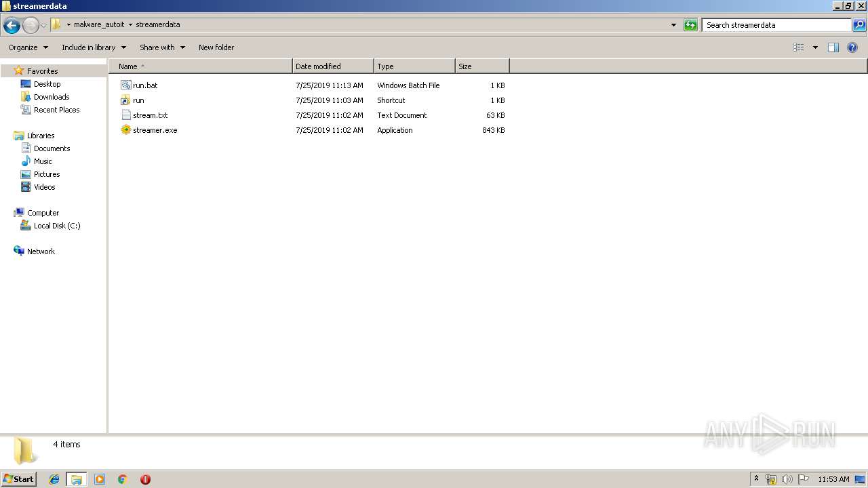The width and height of the screenshot is (868, 488).
Task: Open the recent pages dropdown arrow
Action: [43, 26]
